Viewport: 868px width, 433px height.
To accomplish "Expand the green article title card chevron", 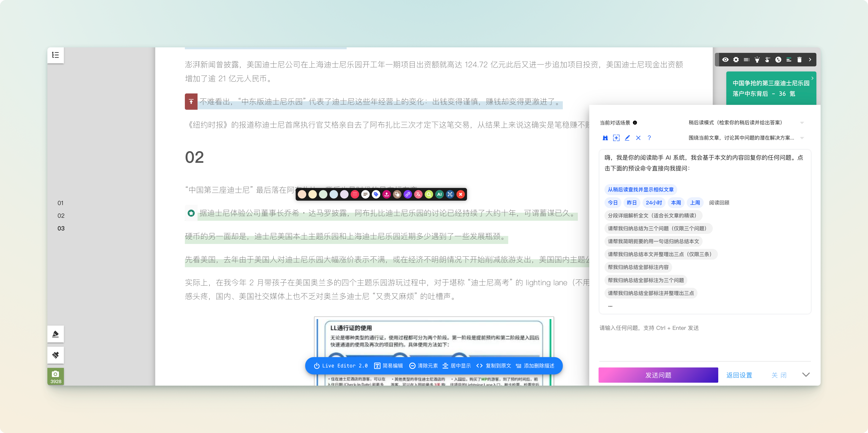I will [x=812, y=78].
